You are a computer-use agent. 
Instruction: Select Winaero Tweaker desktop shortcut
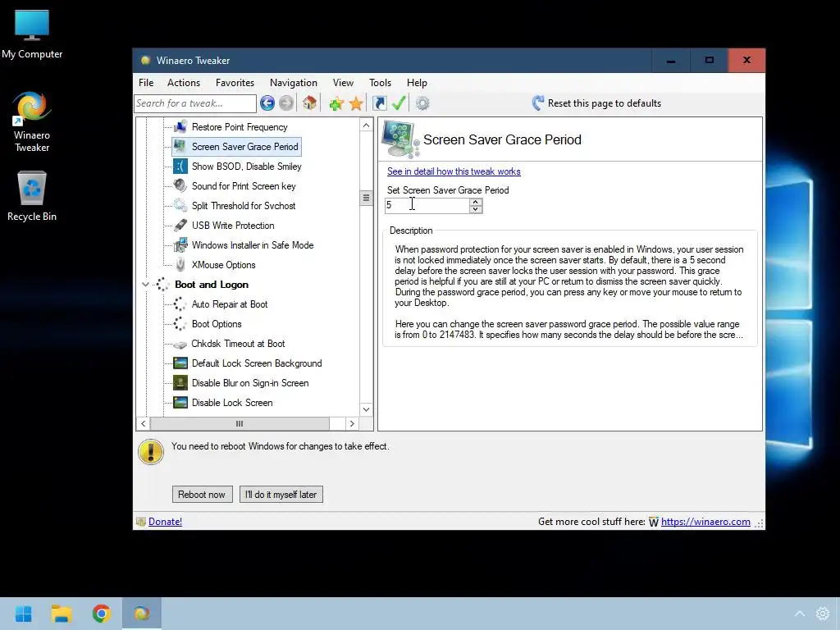pyautogui.click(x=32, y=121)
